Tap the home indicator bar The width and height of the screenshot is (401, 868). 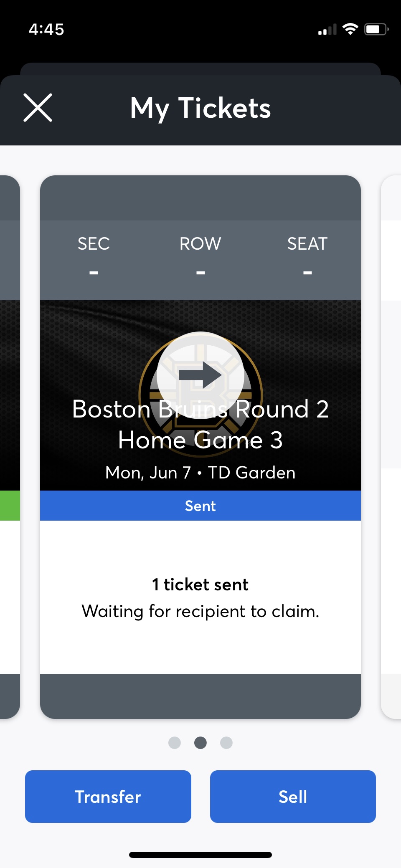200,855
